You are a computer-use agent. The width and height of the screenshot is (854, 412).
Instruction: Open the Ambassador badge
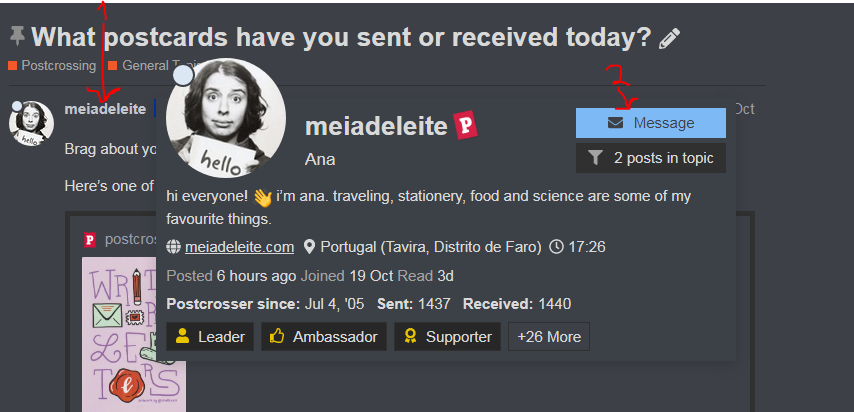[324, 337]
